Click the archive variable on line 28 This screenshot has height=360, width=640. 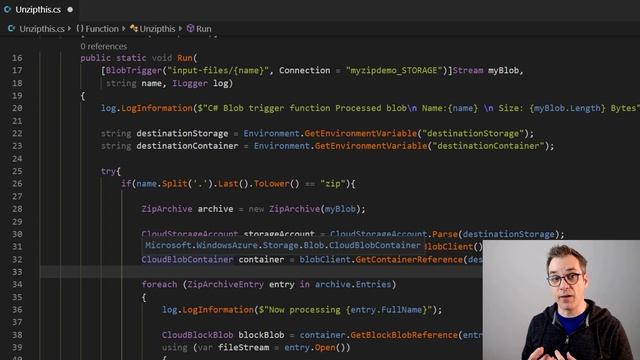[x=216, y=209]
